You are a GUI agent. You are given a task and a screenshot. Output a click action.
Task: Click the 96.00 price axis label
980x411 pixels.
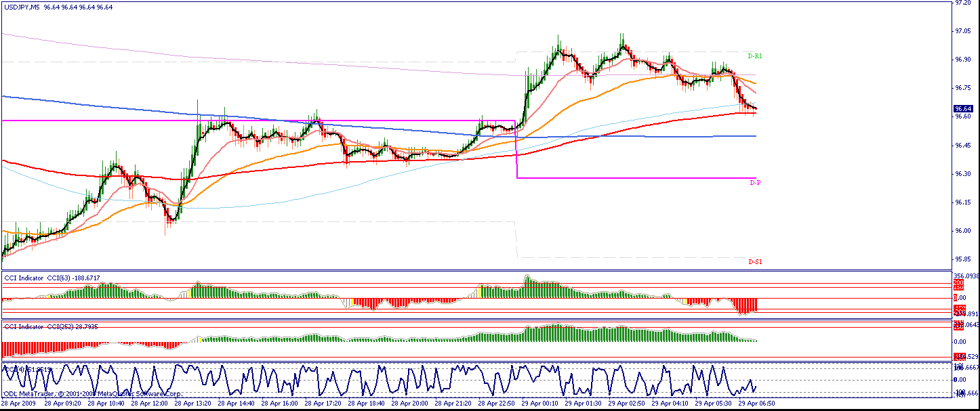[962, 231]
